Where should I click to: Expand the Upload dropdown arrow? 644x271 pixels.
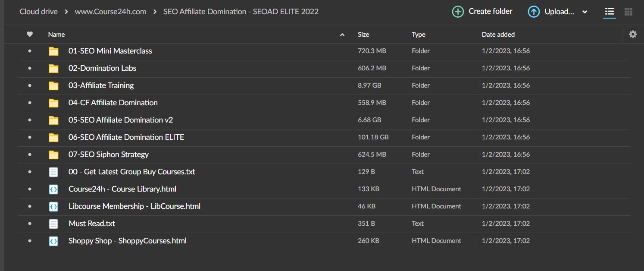[x=585, y=12]
